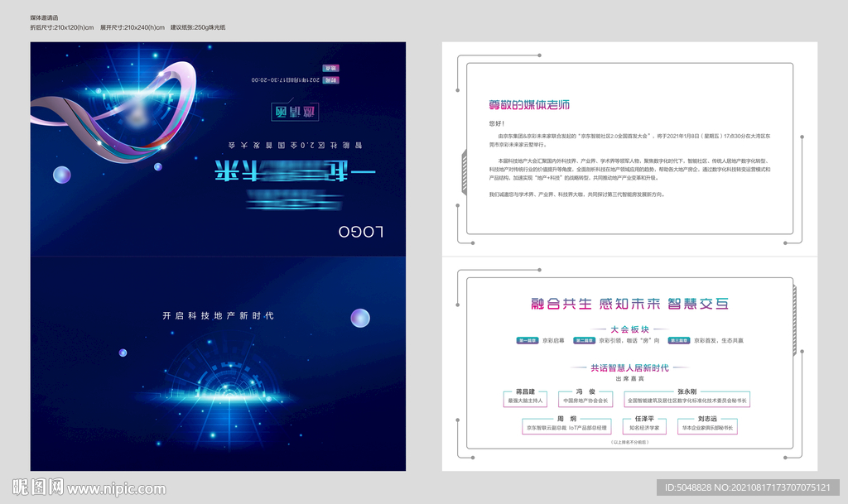This screenshot has height=504, width=848.
Task: Click guest name '冯 俊'
Action: point(585,391)
